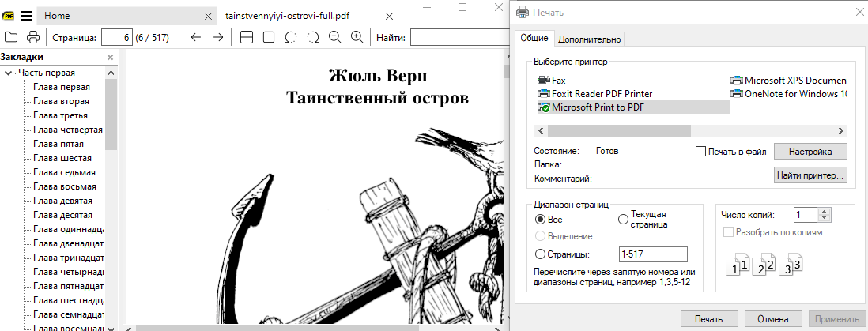Screen dimensions: 868x331
Task: Open bookmark Глава десятая
Action: click(62, 215)
